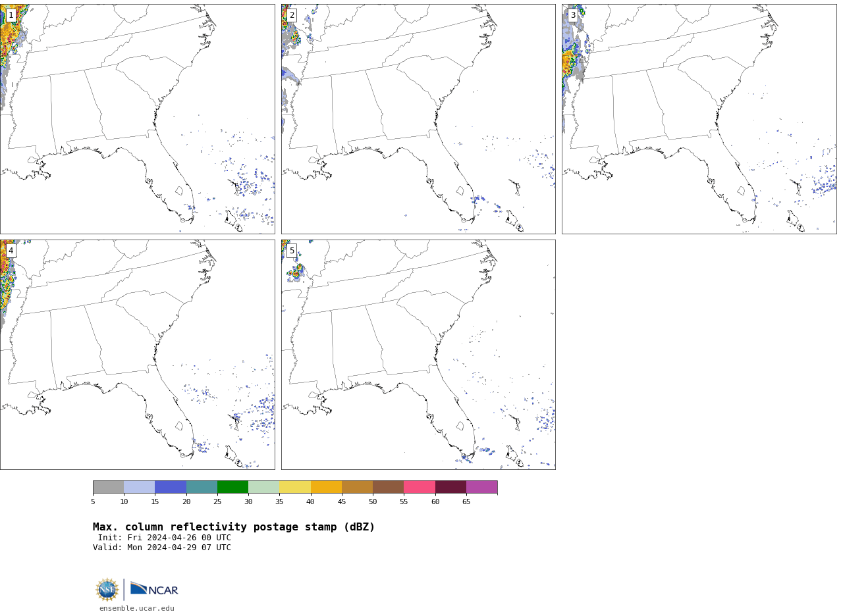Select the brown 50-55 dBZ swatch

(x=388, y=487)
